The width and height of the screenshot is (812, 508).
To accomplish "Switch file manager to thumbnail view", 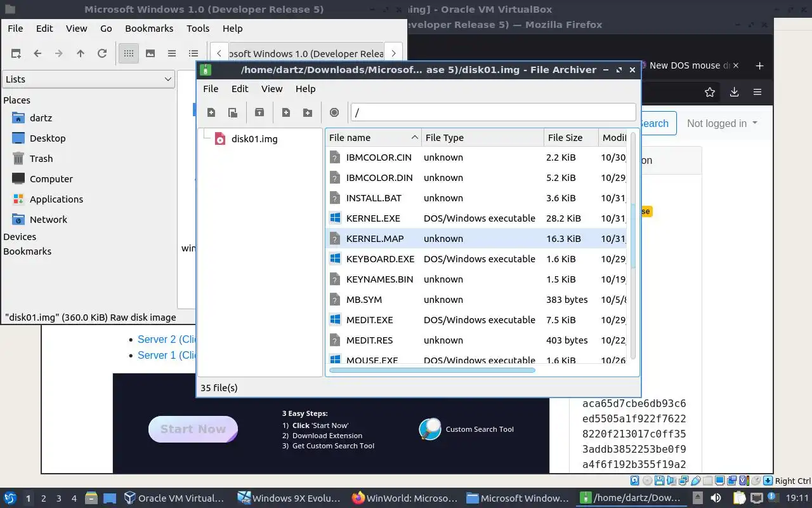I will coord(150,53).
